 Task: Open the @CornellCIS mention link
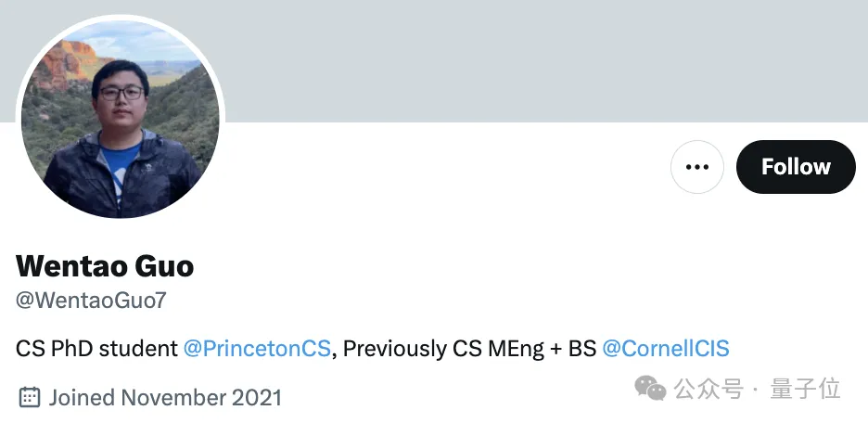pos(665,349)
